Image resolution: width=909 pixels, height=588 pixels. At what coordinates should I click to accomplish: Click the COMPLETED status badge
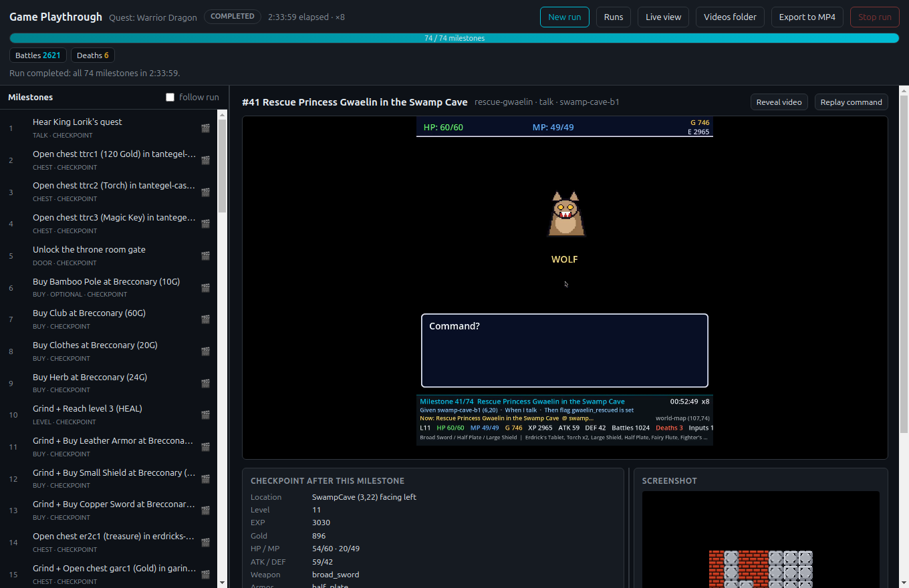[232, 16]
